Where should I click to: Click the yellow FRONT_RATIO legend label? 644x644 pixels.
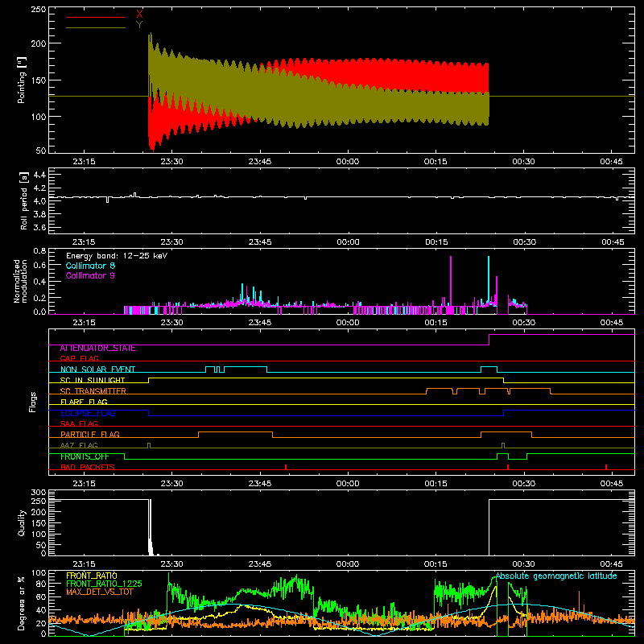pyautogui.click(x=92, y=576)
